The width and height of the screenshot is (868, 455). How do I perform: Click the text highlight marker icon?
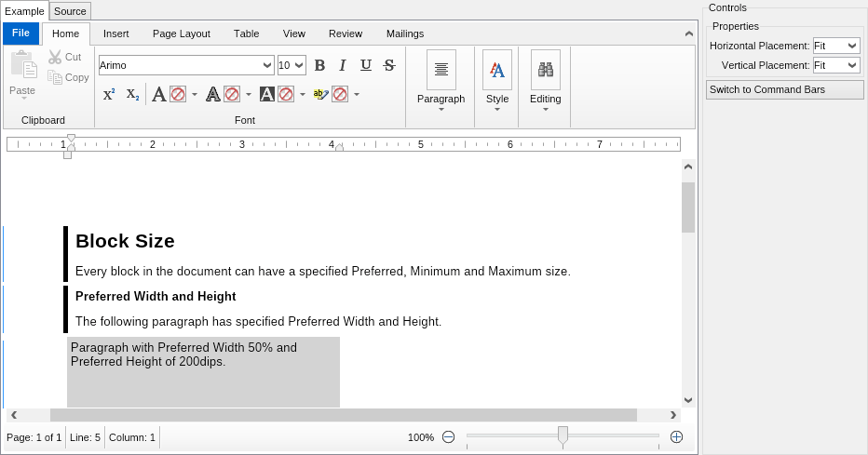[x=320, y=94]
